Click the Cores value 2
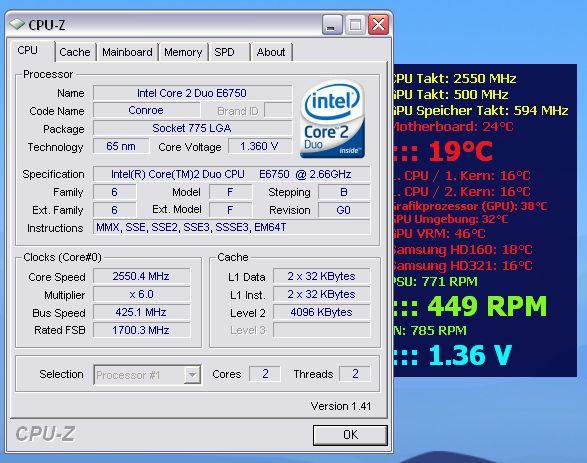The height and width of the screenshot is (463, 587). click(x=265, y=374)
